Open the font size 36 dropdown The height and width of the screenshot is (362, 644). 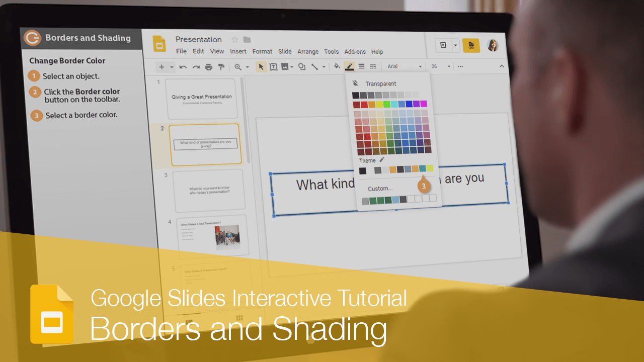(440, 66)
